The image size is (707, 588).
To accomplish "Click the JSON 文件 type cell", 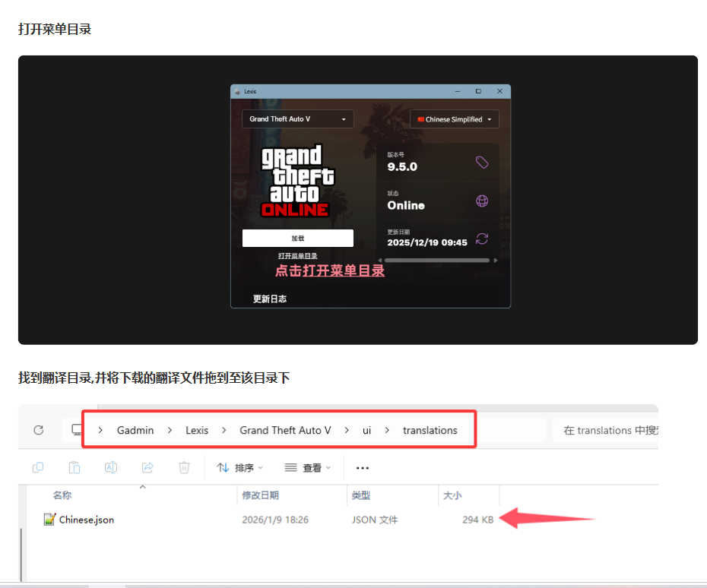I will [x=375, y=520].
